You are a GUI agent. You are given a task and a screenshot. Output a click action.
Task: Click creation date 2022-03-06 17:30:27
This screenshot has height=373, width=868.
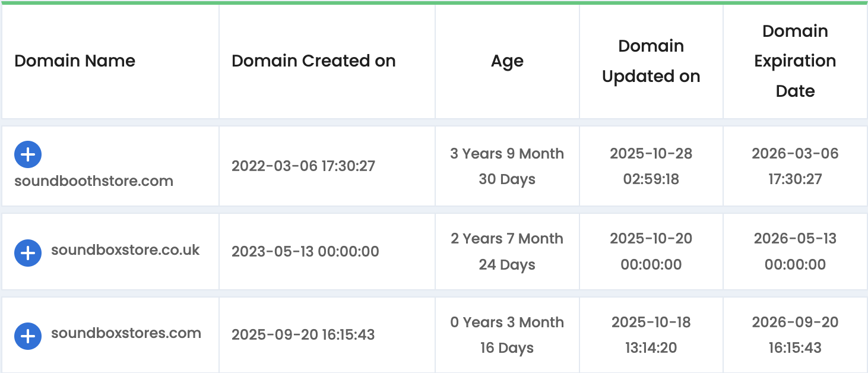point(303,166)
